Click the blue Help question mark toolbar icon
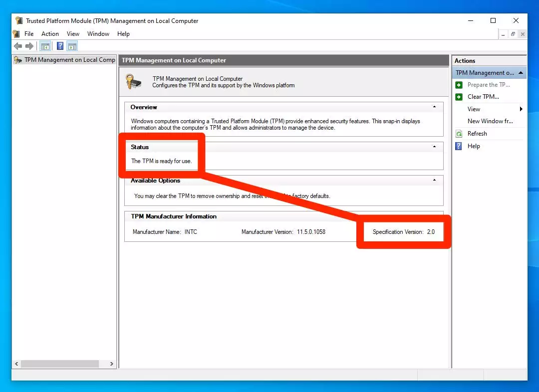This screenshot has height=392, width=539. pos(60,46)
